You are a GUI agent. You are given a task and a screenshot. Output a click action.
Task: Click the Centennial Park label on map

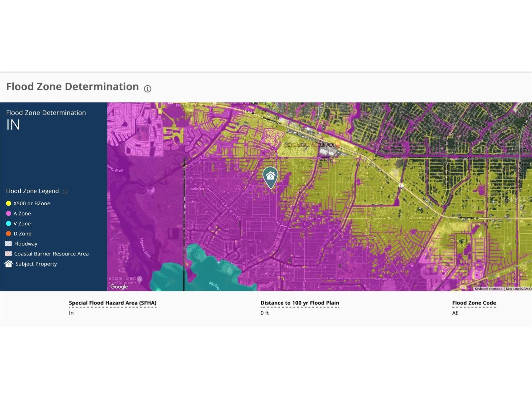(x=460, y=243)
